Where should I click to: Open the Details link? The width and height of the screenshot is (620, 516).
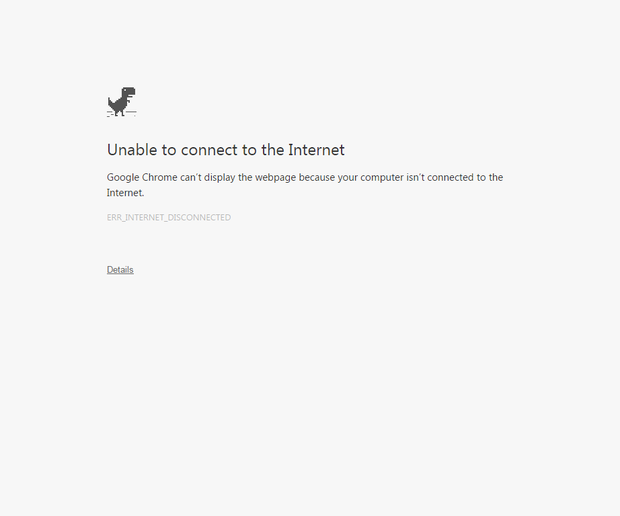point(120,270)
